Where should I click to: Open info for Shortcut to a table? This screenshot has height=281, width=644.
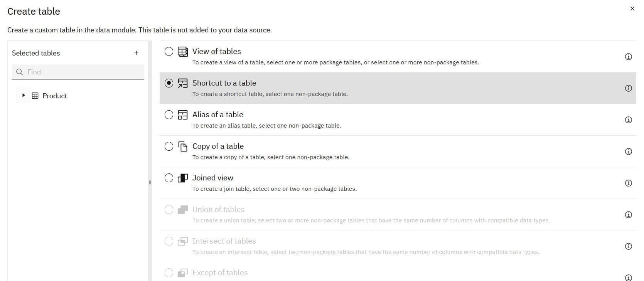point(628,88)
